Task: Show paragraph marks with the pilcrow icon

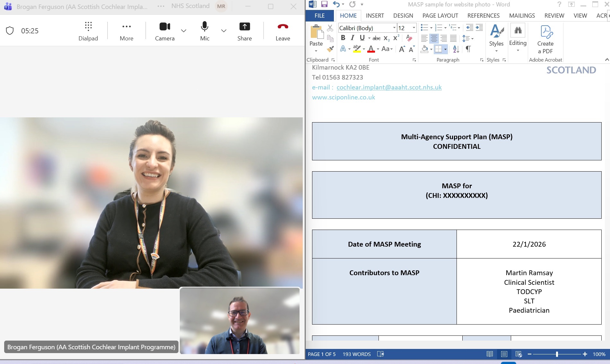Action: pos(468,49)
